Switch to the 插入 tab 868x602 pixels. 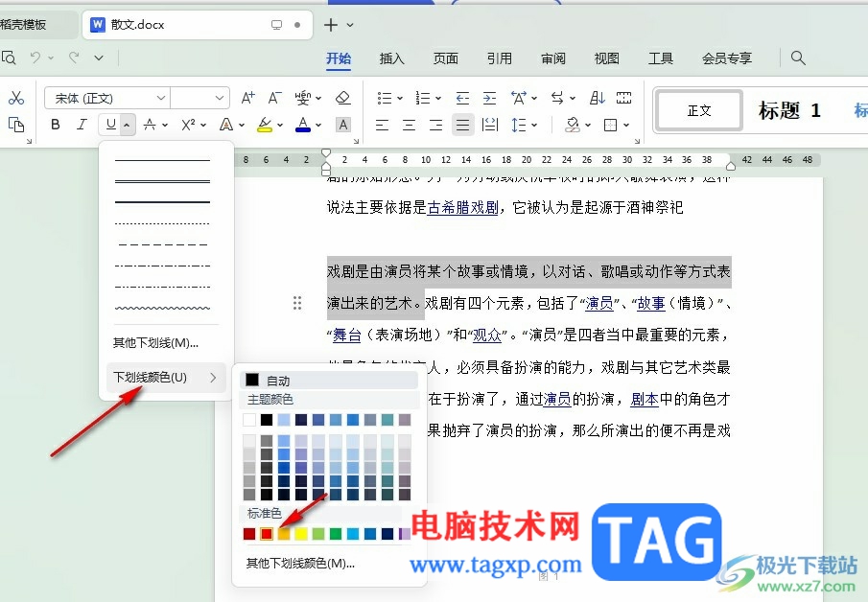click(x=392, y=58)
